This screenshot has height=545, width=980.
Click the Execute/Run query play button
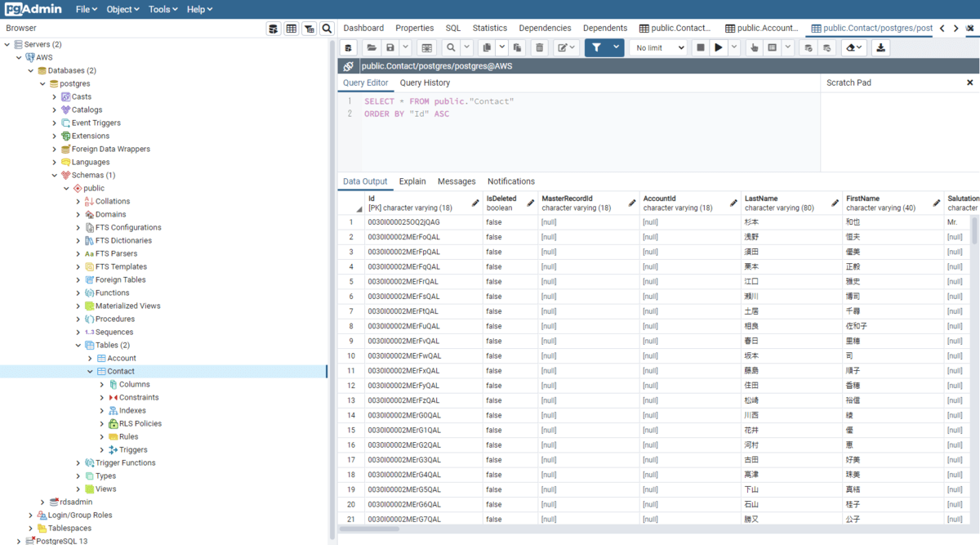pos(719,48)
